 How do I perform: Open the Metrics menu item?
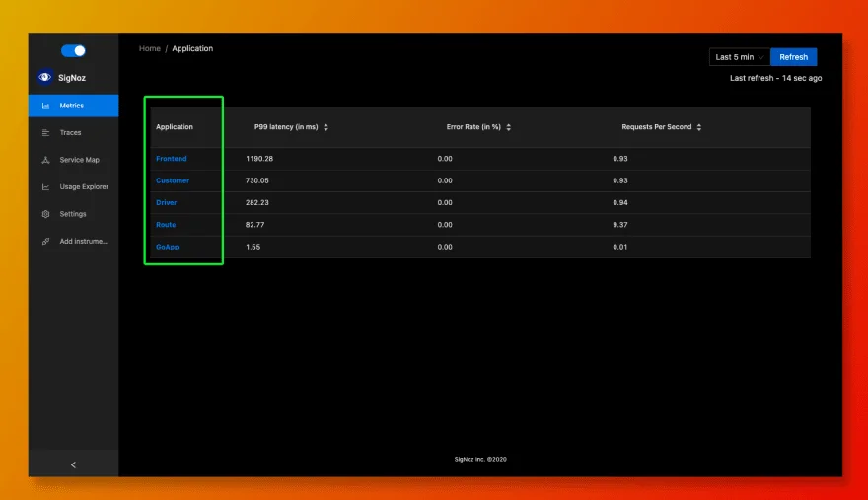pyautogui.click(x=73, y=106)
